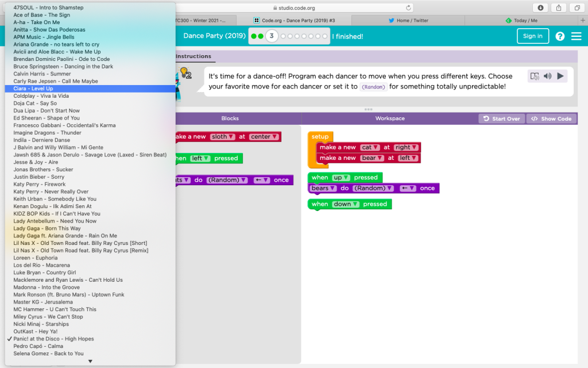Open the left position dropdown beside bear

tap(408, 158)
